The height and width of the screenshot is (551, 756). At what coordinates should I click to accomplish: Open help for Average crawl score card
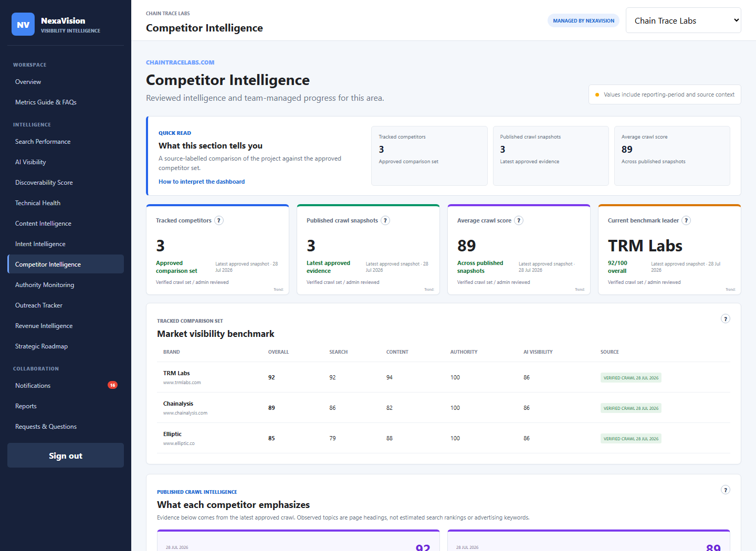519,220
